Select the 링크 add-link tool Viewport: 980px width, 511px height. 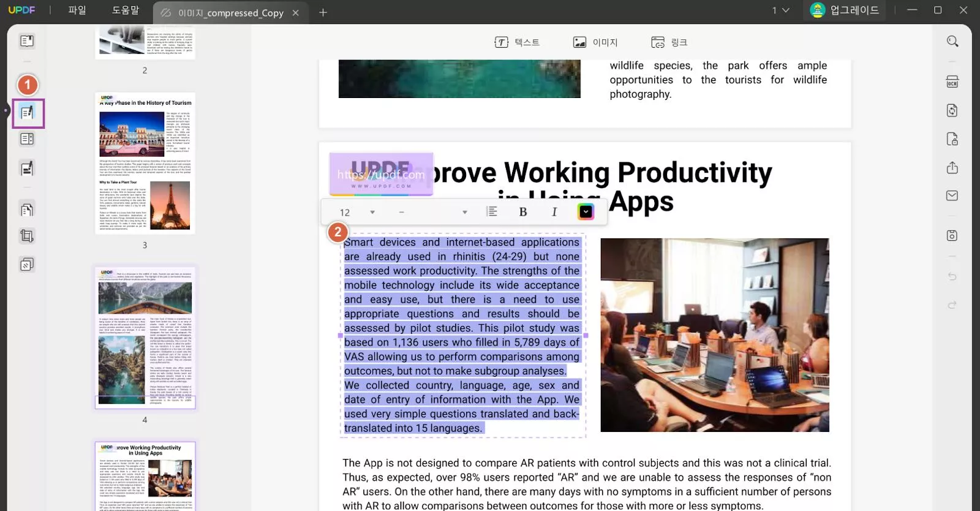click(x=669, y=42)
